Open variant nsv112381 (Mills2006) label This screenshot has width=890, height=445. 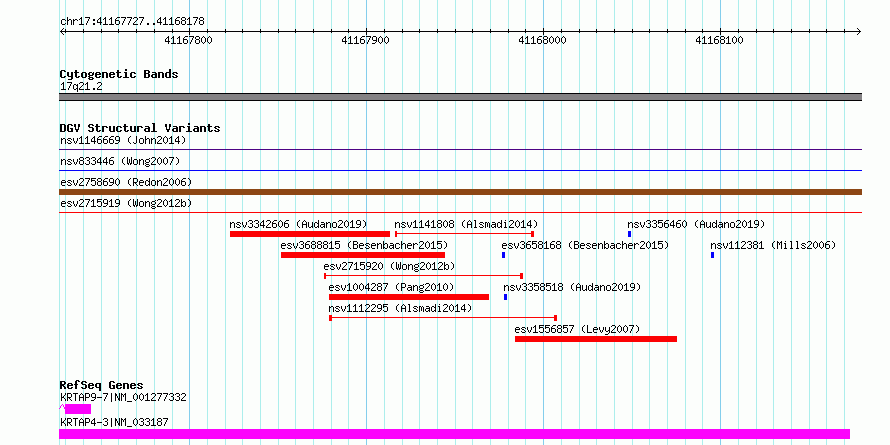773,245
